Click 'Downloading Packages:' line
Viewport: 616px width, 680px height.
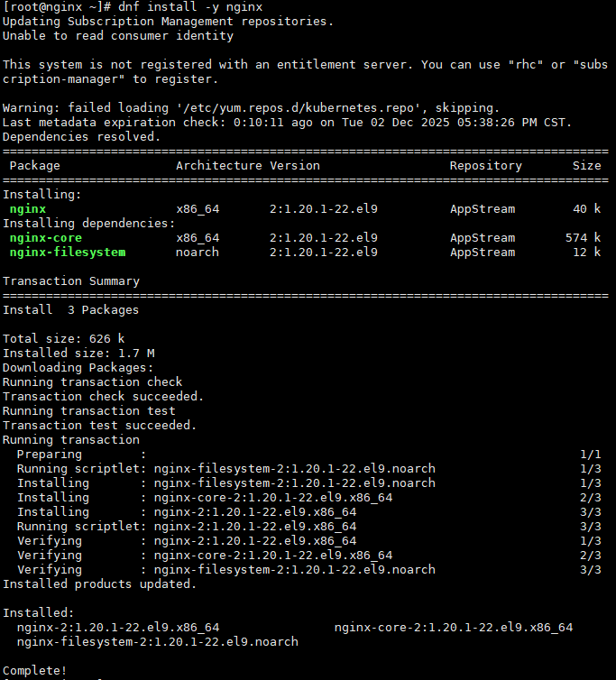(78, 368)
